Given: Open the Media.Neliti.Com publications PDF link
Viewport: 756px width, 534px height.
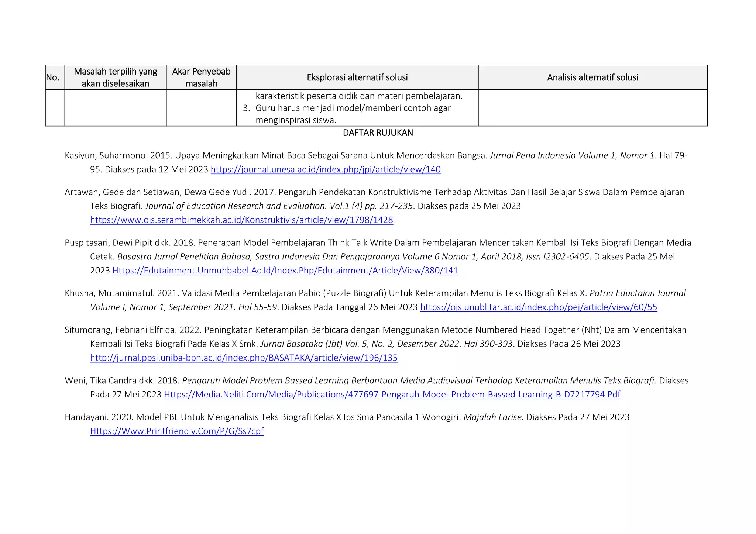Looking at the screenshot, I should (x=392, y=395).
